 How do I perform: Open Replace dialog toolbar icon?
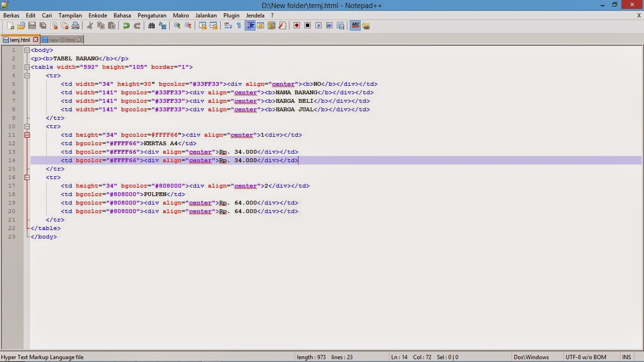(x=162, y=25)
